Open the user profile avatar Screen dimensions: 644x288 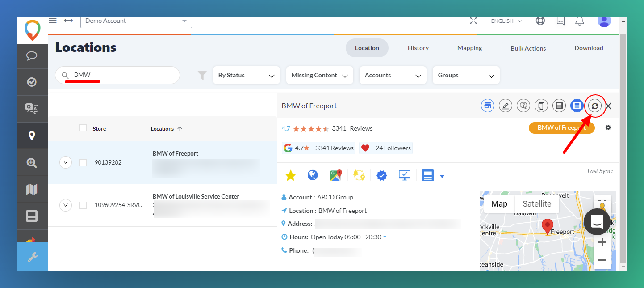point(604,21)
